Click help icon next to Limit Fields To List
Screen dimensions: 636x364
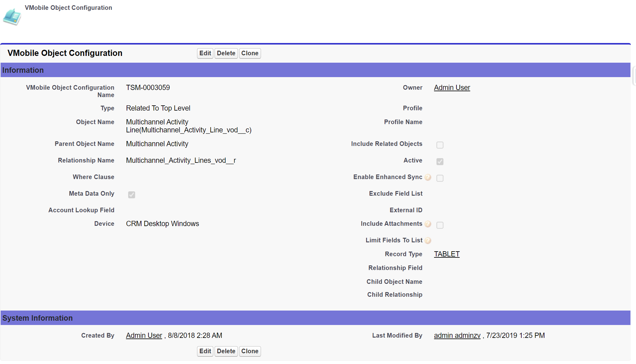(x=428, y=241)
